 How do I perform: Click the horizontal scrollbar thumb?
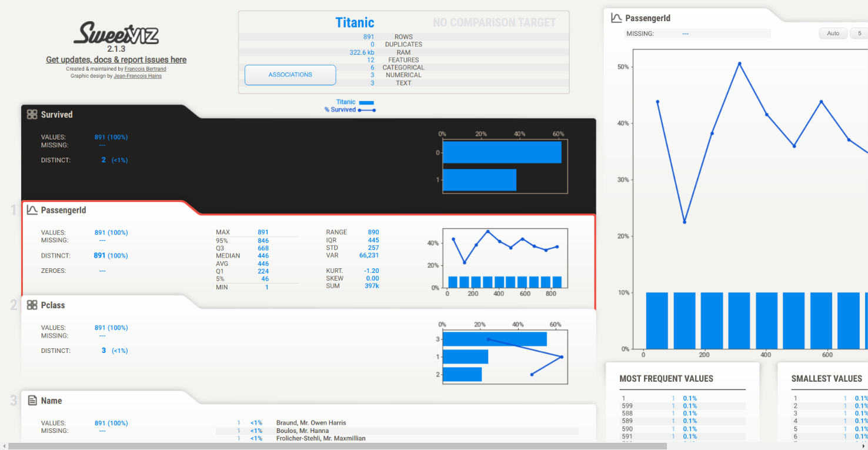pyautogui.click(x=338, y=446)
